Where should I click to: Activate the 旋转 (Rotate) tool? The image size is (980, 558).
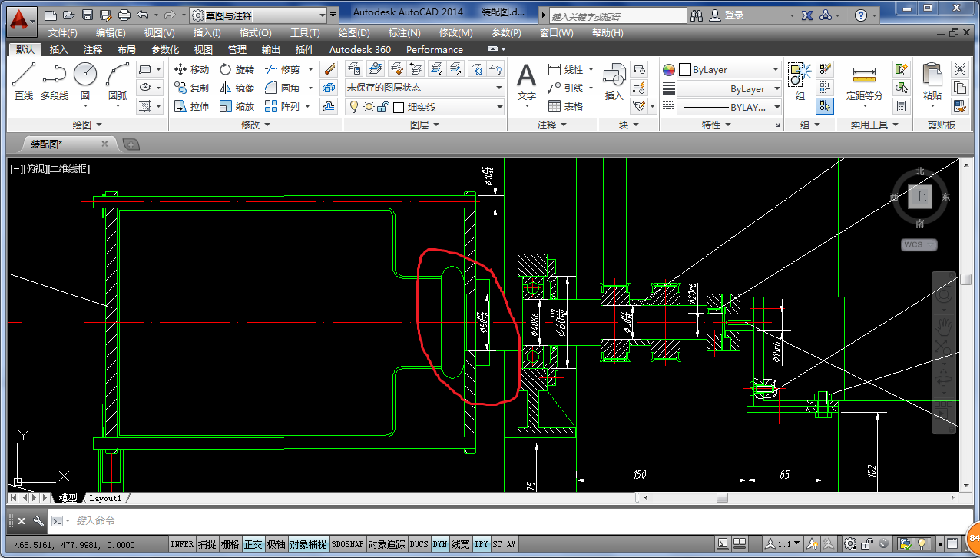tap(237, 69)
